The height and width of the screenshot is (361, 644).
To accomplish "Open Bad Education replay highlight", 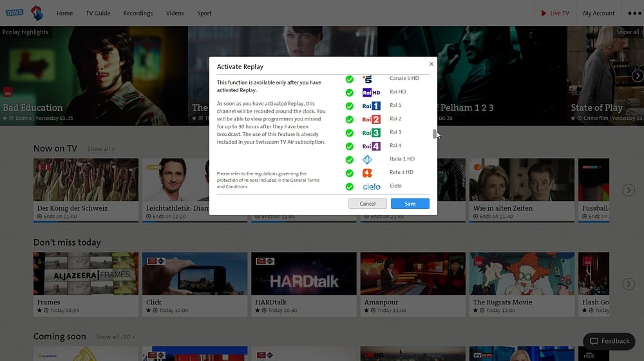I will click(93, 75).
